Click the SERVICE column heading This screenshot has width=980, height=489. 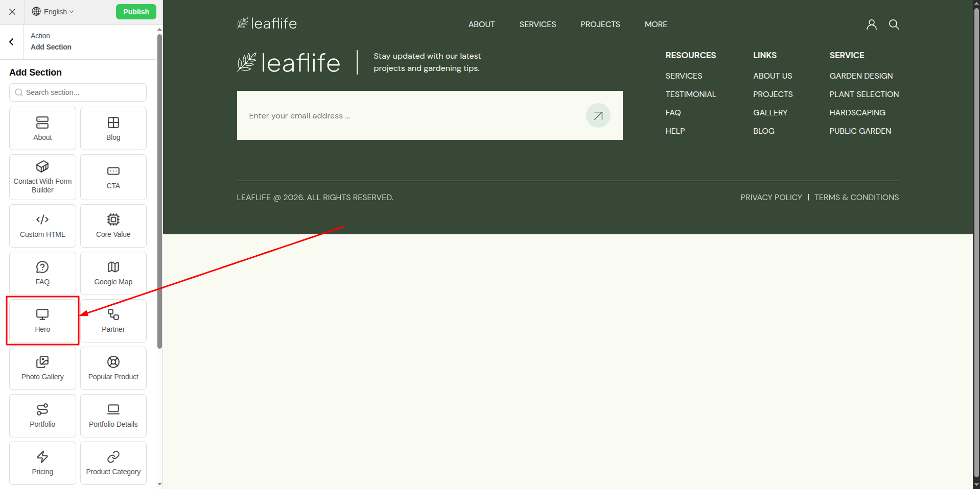(847, 55)
